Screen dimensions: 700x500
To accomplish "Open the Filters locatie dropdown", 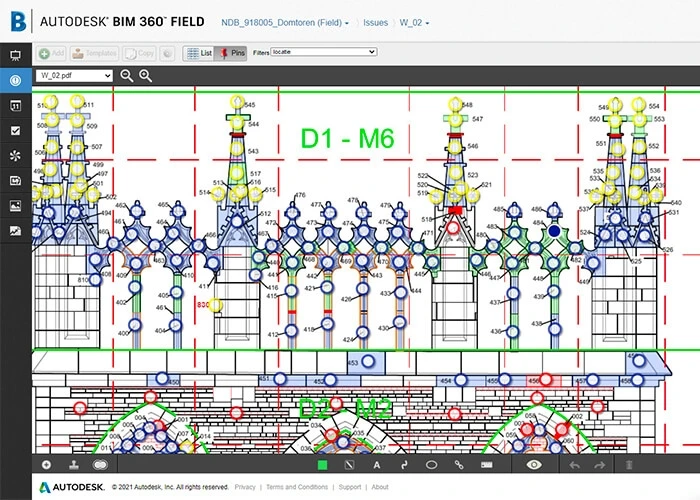I will [x=324, y=52].
